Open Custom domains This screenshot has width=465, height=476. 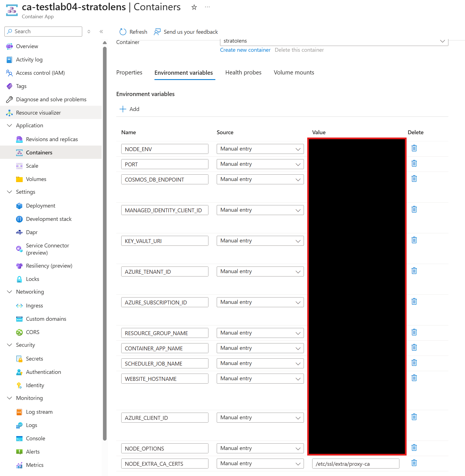pos(46,319)
